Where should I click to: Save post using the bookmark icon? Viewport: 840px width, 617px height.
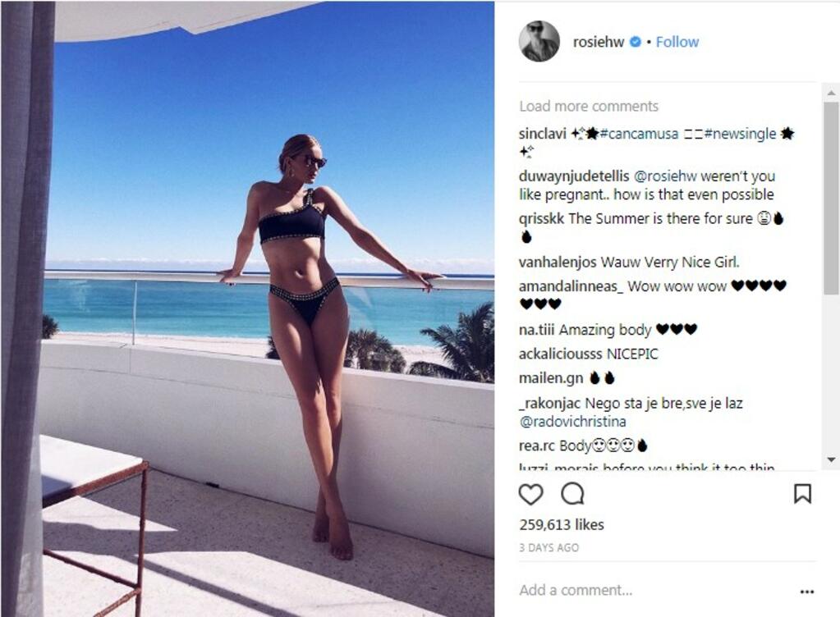click(x=802, y=493)
